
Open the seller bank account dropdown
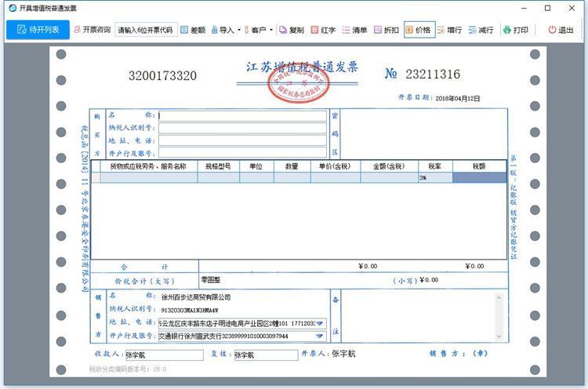[320, 336]
